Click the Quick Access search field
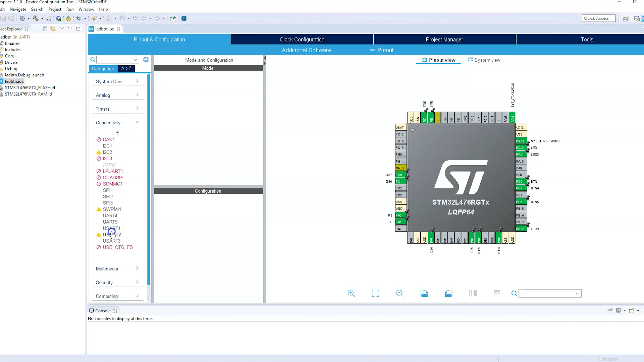This screenshot has height=362, width=644. pyautogui.click(x=599, y=18)
